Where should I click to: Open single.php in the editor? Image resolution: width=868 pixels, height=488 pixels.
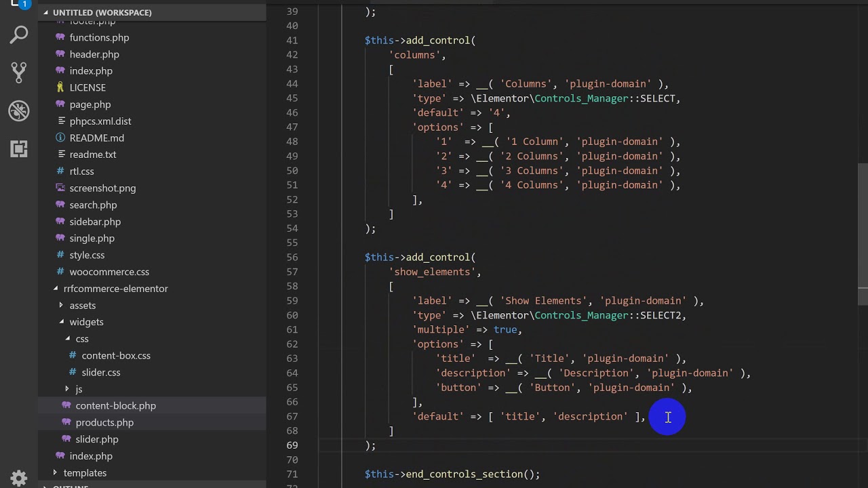tap(92, 239)
